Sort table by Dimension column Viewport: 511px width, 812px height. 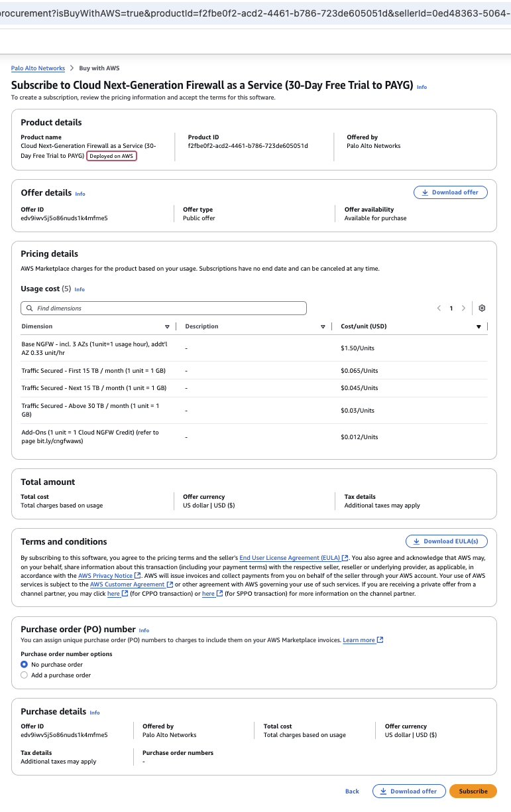click(x=167, y=326)
